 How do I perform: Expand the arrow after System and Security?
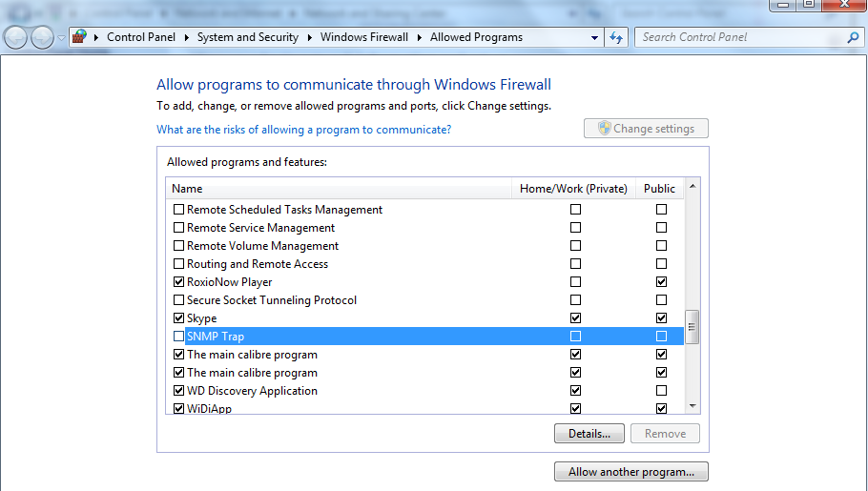point(310,37)
